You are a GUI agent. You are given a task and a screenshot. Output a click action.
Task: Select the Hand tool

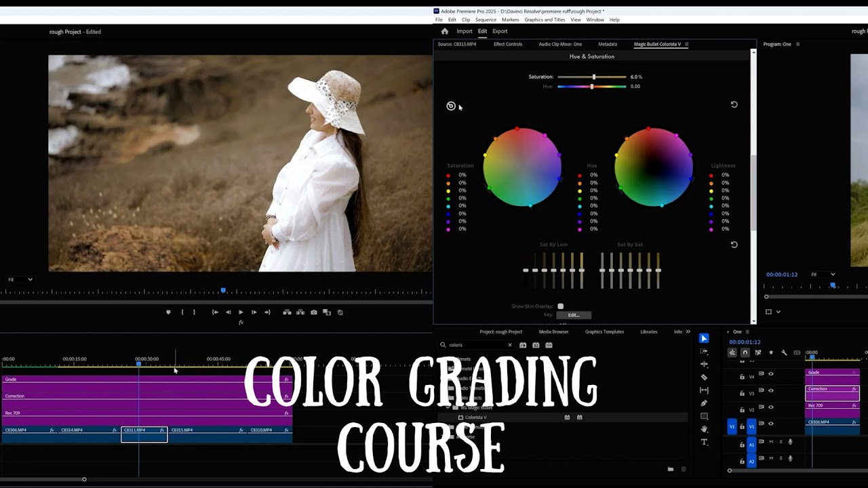pos(704,429)
